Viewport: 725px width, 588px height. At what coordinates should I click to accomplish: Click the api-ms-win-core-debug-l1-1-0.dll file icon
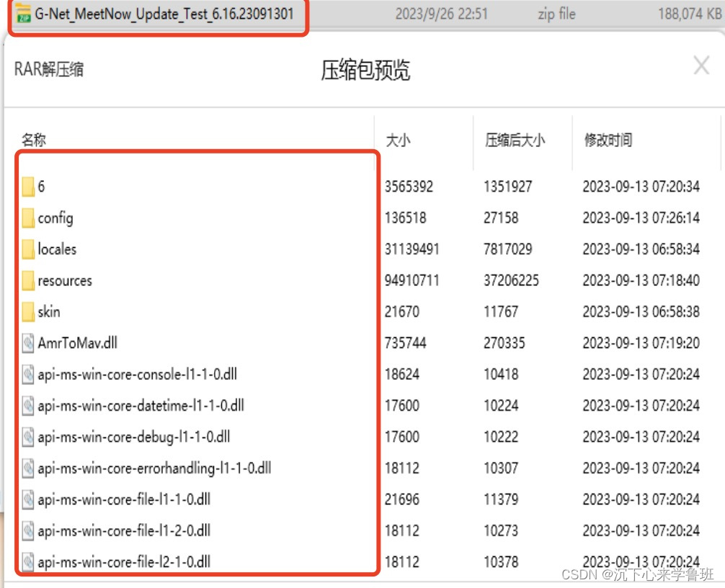(28, 437)
